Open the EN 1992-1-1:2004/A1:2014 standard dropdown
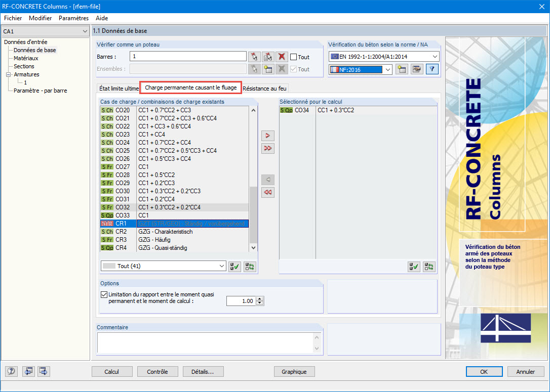The width and height of the screenshot is (550, 392). 435,57
